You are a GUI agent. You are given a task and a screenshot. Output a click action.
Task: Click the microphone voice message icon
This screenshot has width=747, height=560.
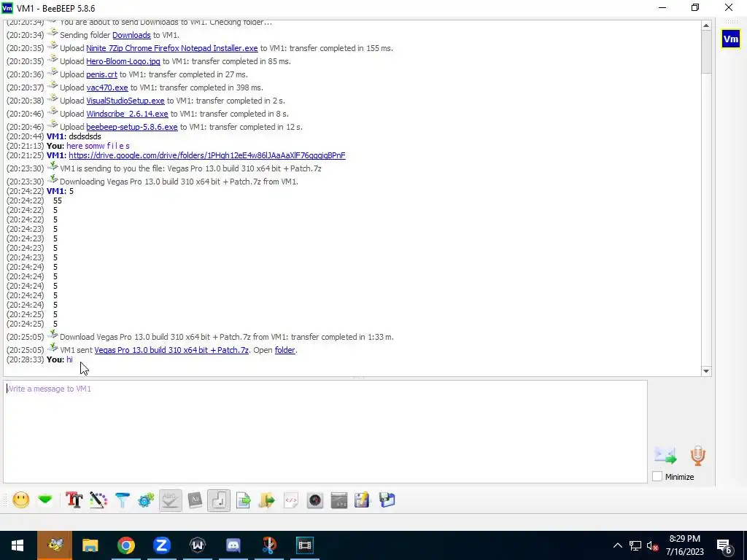[x=697, y=456]
